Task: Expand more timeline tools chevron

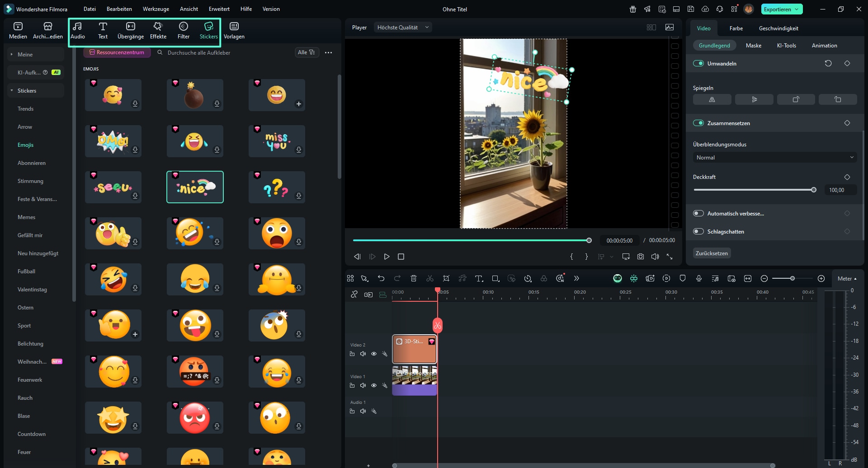Action: point(576,278)
